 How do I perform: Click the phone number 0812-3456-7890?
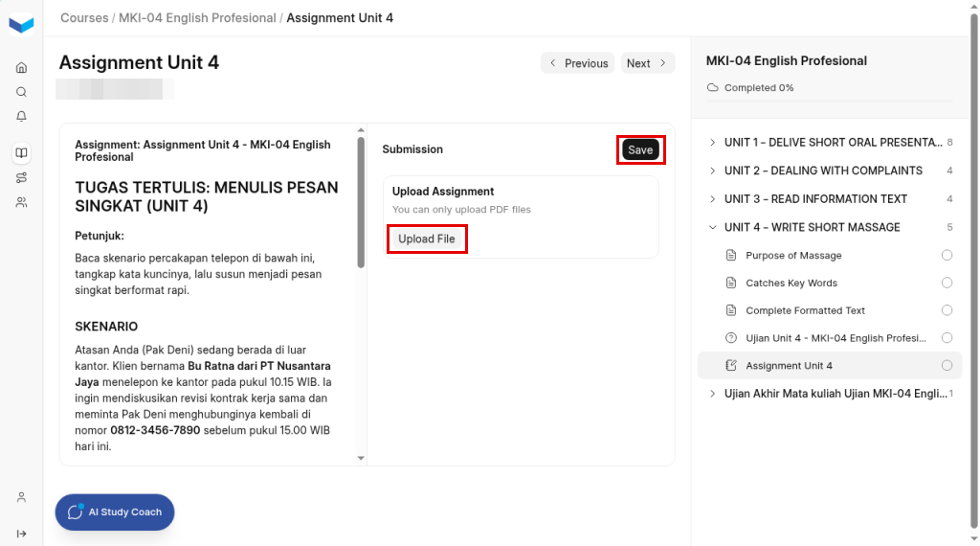pyautogui.click(x=155, y=430)
